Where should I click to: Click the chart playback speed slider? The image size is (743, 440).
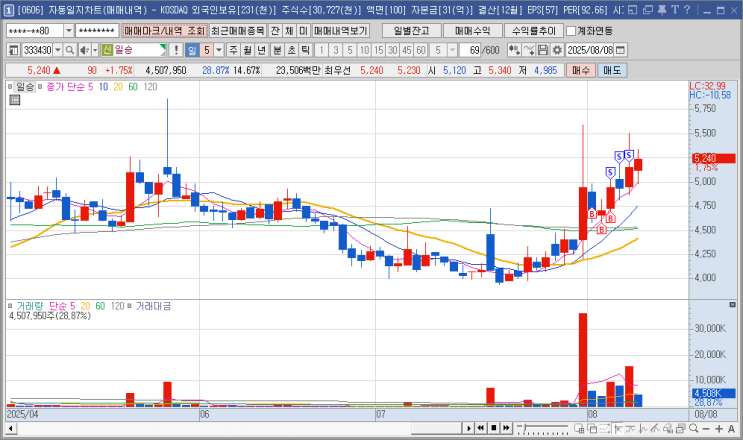543,429
